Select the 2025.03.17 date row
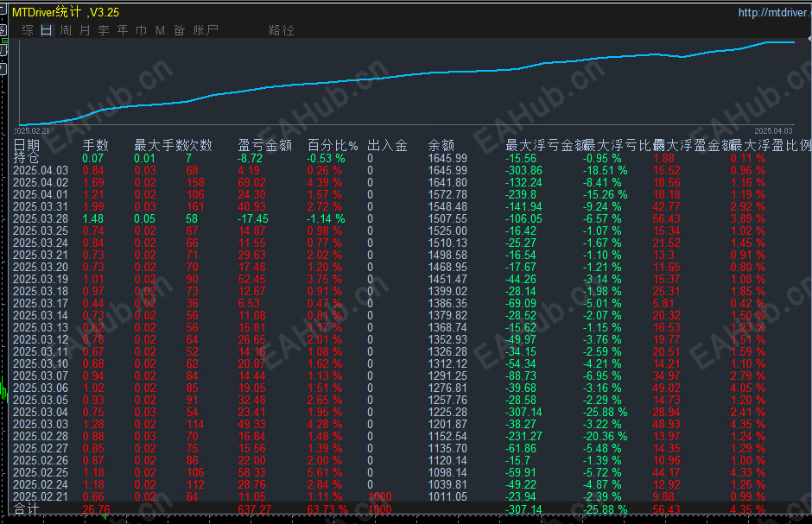 coord(41,303)
